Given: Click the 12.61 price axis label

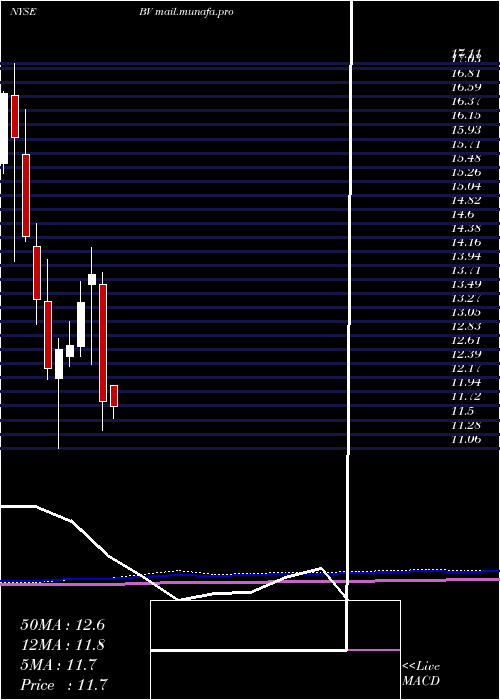Looking at the screenshot, I should [x=466, y=340].
